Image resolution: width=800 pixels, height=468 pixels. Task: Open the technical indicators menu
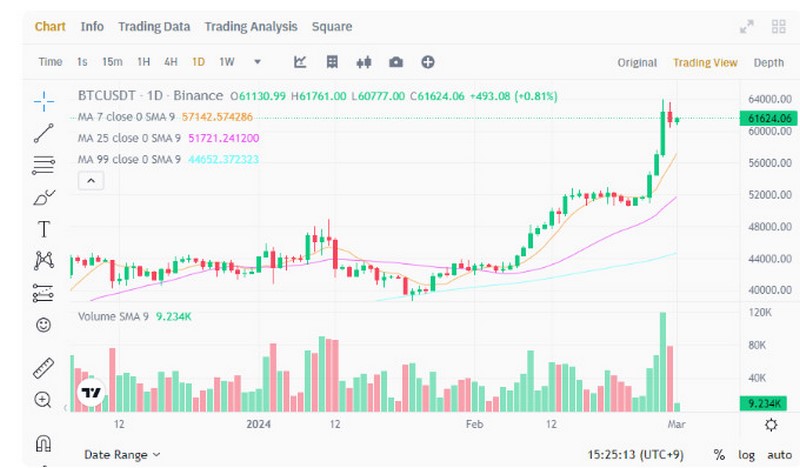tap(300, 62)
